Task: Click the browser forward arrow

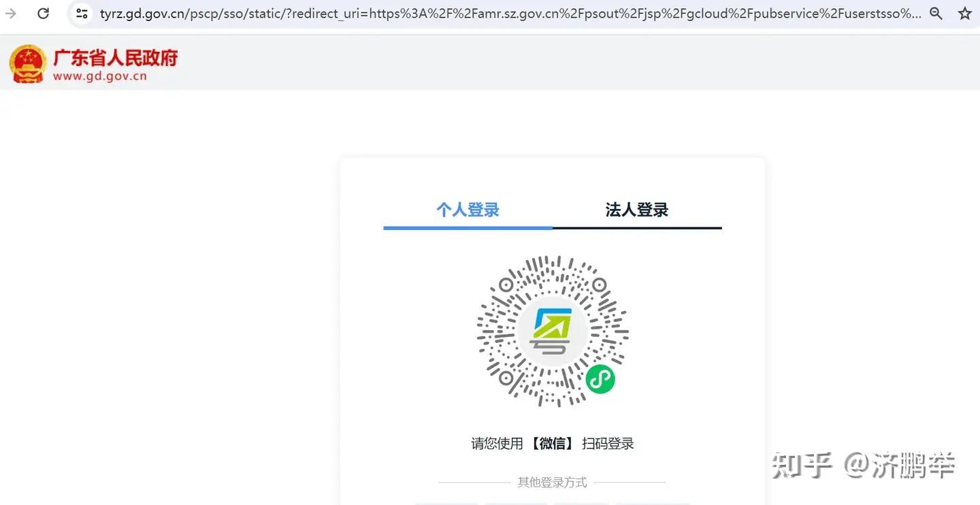Action: pos(11,13)
